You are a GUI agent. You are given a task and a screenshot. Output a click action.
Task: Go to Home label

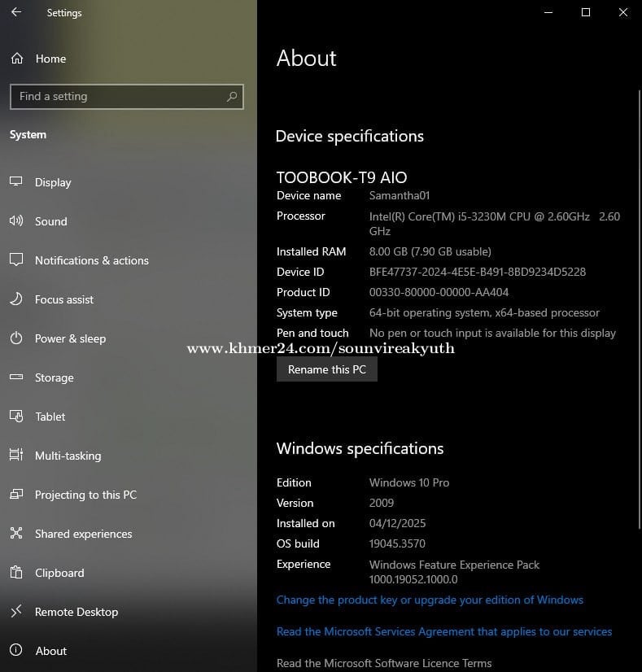(x=50, y=59)
